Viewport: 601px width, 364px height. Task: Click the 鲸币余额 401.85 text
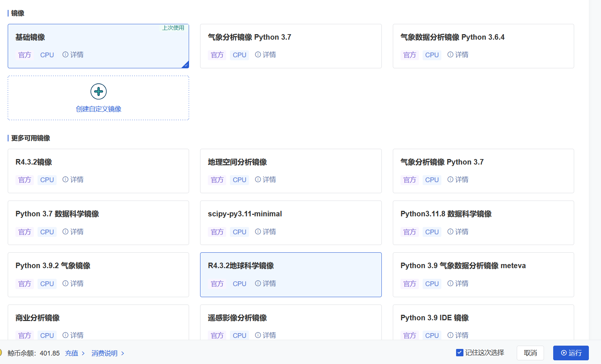(x=33, y=353)
